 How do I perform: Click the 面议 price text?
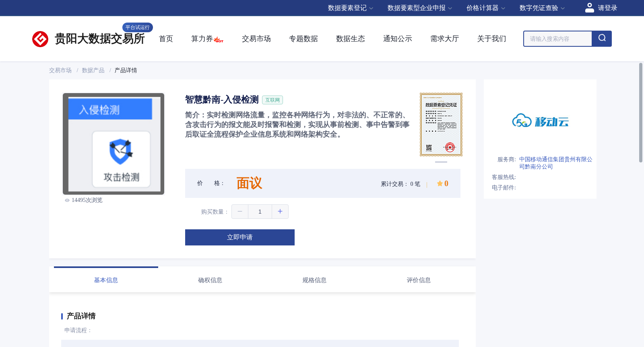249,183
